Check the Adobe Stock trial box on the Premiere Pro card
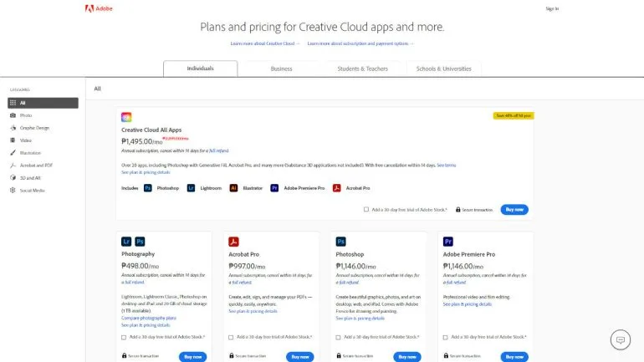Image resolution: width=644 pixels, height=362 pixels. point(445,338)
